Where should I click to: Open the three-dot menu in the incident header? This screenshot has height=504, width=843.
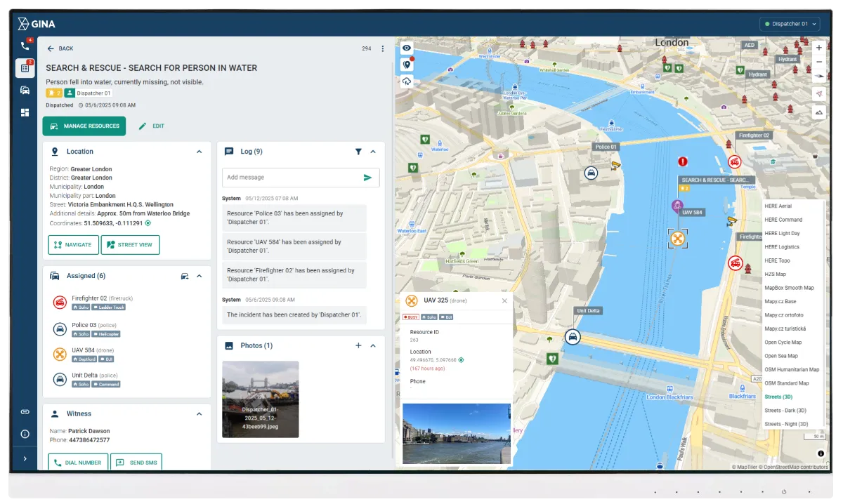pyautogui.click(x=381, y=48)
